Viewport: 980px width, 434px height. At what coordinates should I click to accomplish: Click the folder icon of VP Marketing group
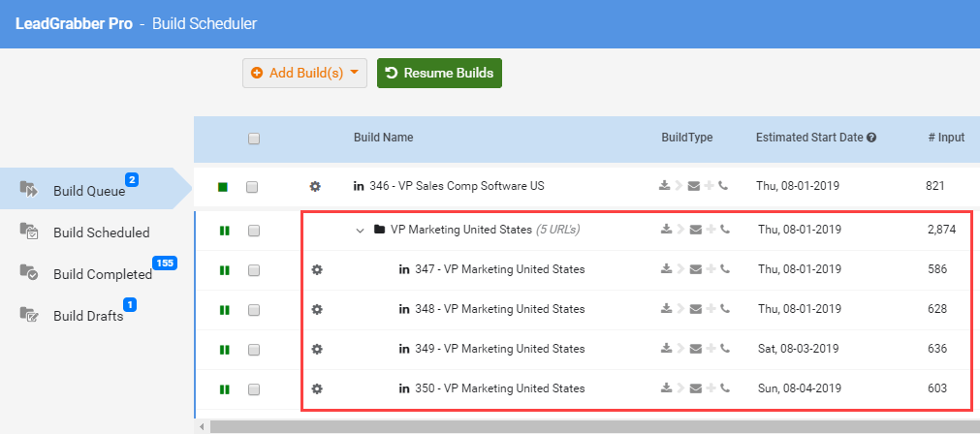[379, 230]
